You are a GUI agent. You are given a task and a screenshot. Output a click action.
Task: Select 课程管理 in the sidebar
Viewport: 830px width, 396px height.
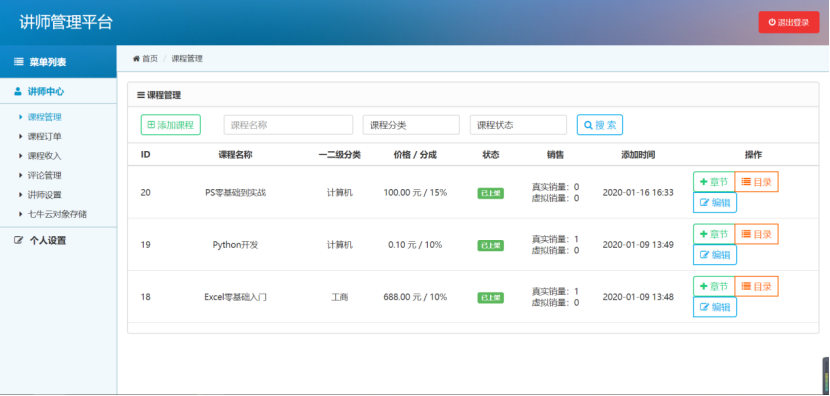click(44, 117)
